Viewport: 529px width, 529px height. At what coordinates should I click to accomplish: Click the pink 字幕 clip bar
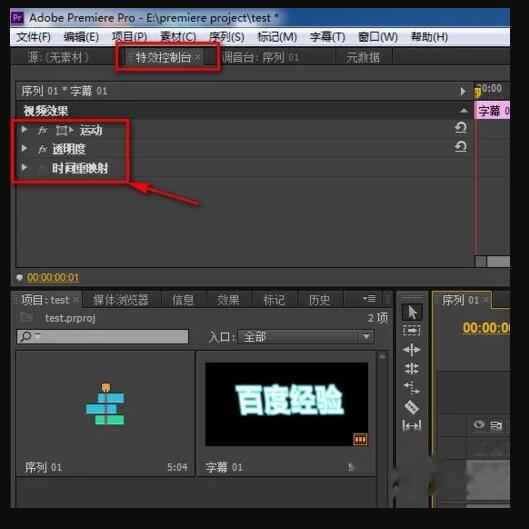pyautogui.click(x=492, y=110)
